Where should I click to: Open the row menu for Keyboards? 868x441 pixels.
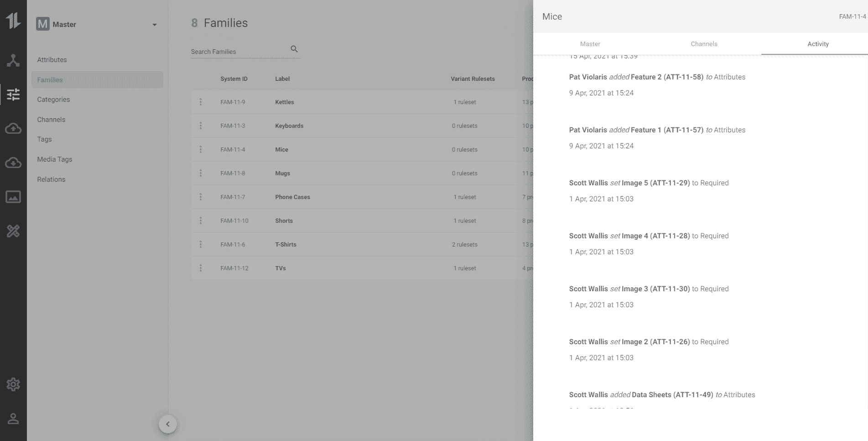(201, 126)
